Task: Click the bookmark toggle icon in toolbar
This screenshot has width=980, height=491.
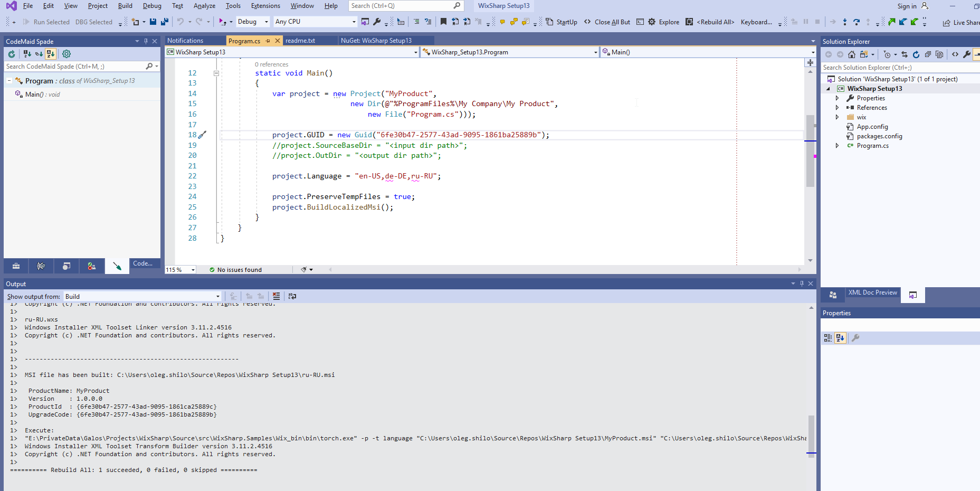Action: (x=443, y=22)
